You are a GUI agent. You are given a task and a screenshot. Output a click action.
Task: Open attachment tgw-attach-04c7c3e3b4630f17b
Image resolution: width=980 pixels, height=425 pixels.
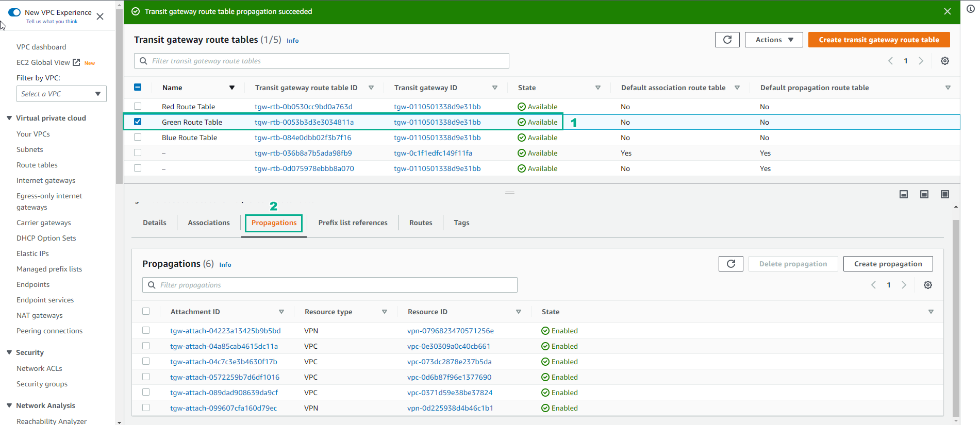224,362
